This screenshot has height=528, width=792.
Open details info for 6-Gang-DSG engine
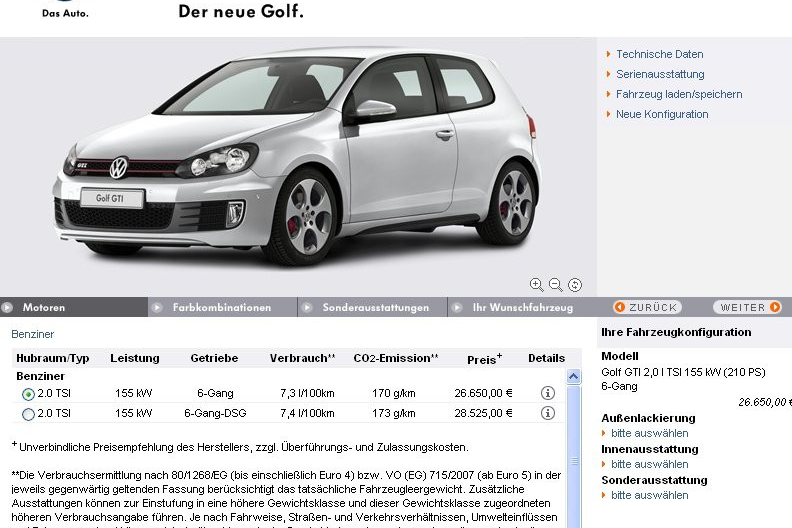[x=547, y=413]
